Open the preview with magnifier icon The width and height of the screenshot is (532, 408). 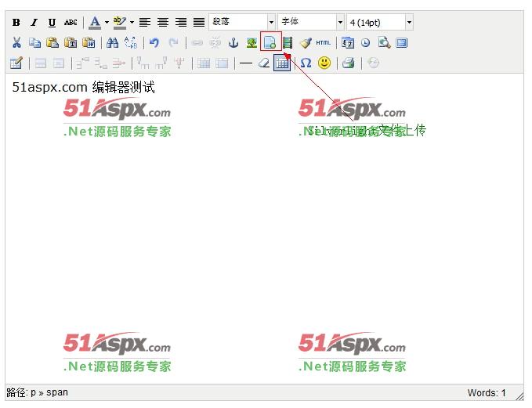click(x=384, y=43)
